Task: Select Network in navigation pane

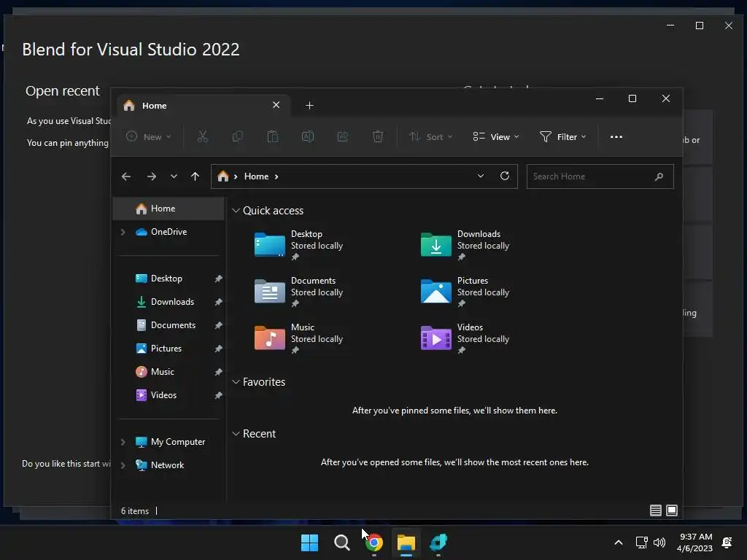Action: 169,465
